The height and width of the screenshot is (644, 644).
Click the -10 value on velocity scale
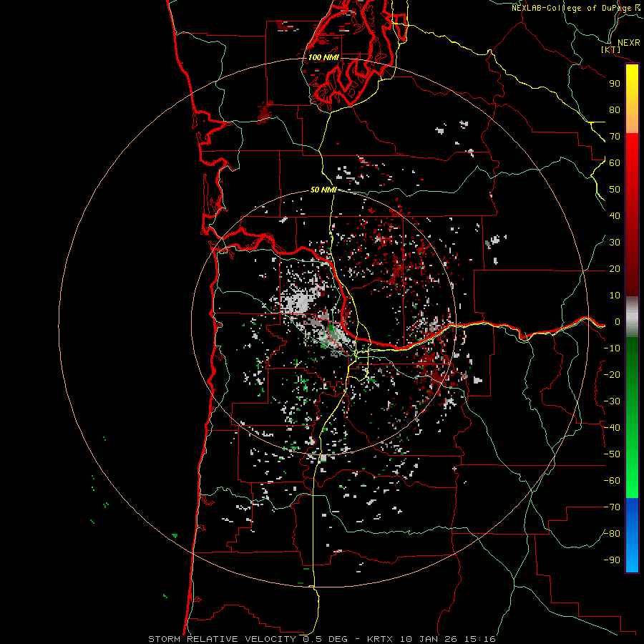coord(612,348)
